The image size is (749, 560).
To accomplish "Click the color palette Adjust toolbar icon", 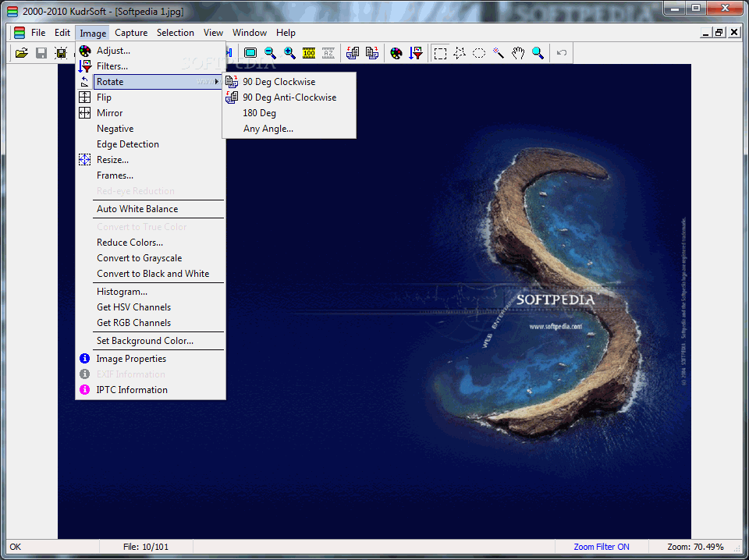I will pos(396,53).
